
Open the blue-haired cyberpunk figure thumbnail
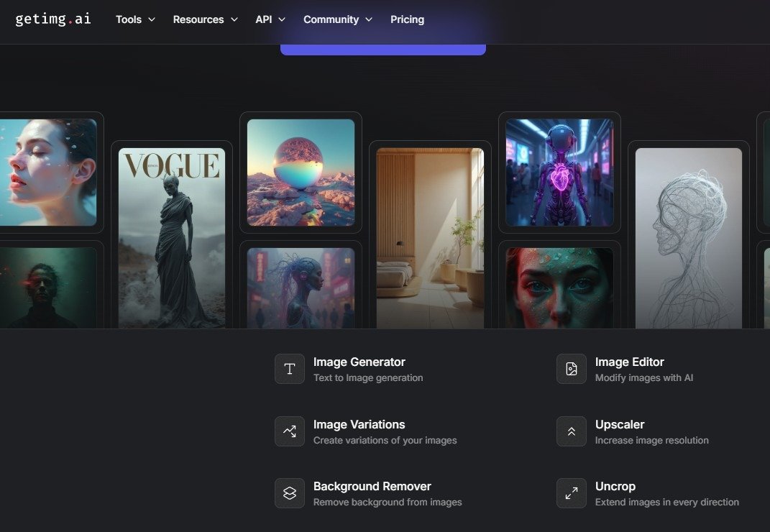(x=301, y=288)
